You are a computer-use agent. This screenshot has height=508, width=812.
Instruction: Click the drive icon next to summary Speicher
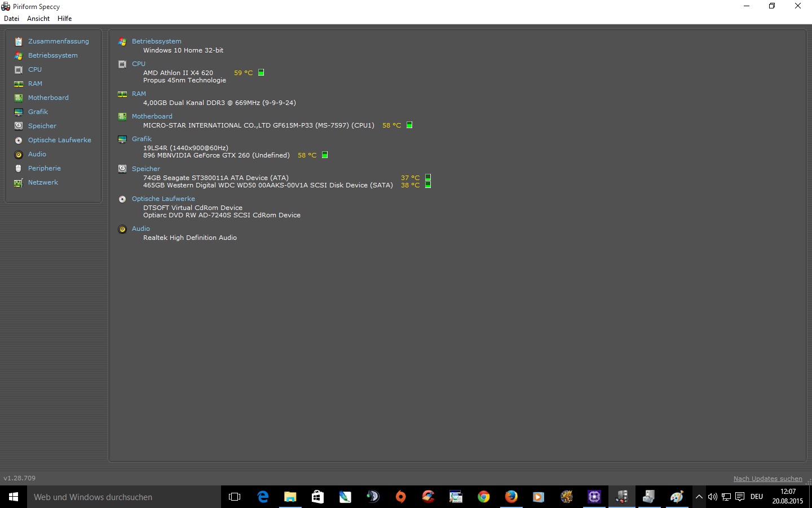click(x=122, y=169)
